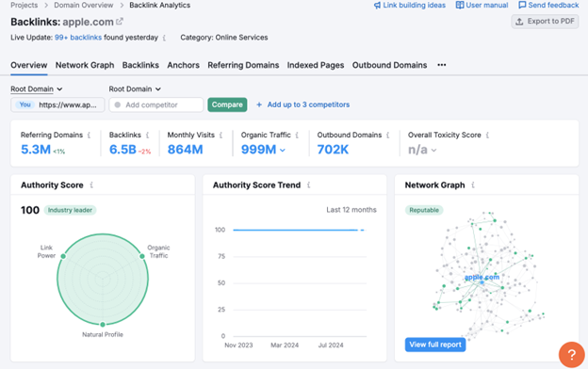588x369 pixels.
Task: Expand the Toxicity Score n/a dropdown
Action: click(x=433, y=151)
